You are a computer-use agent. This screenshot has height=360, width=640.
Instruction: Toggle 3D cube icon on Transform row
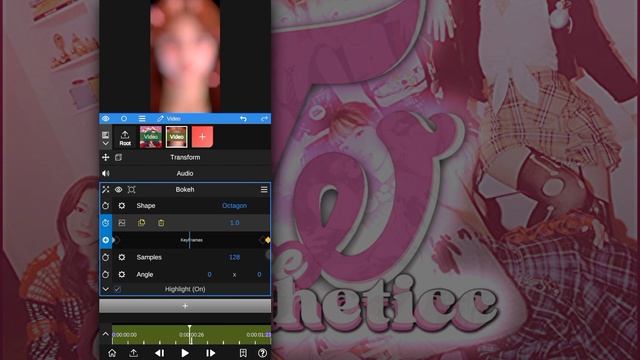tap(118, 157)
